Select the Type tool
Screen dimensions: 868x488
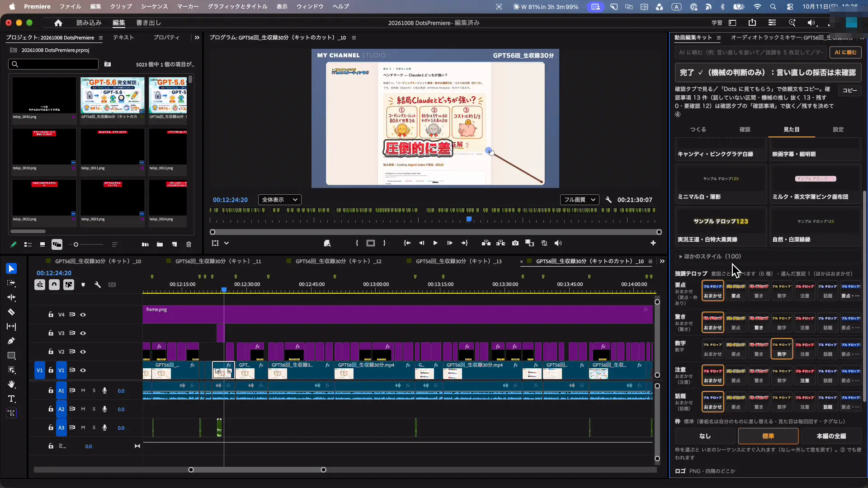(x=11, y=399)
